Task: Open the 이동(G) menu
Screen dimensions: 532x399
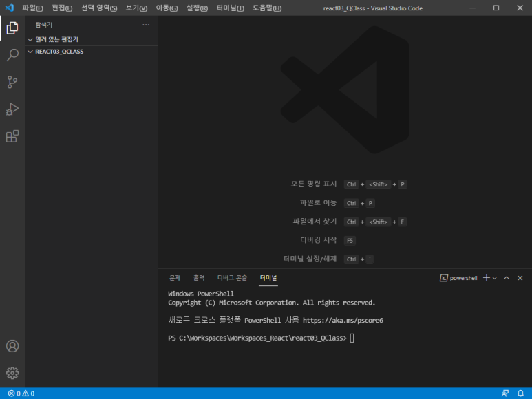Action: pyautogui.click(x=167, y=8)
